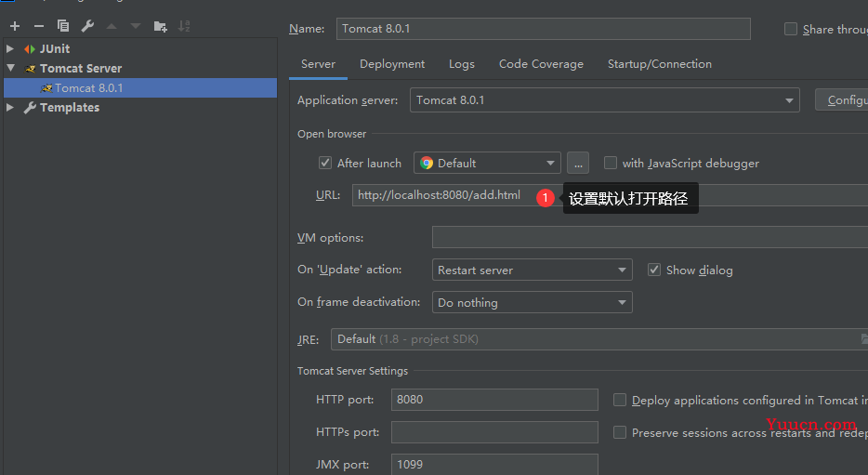Click the JMX port field

click(x=494, y=465)
